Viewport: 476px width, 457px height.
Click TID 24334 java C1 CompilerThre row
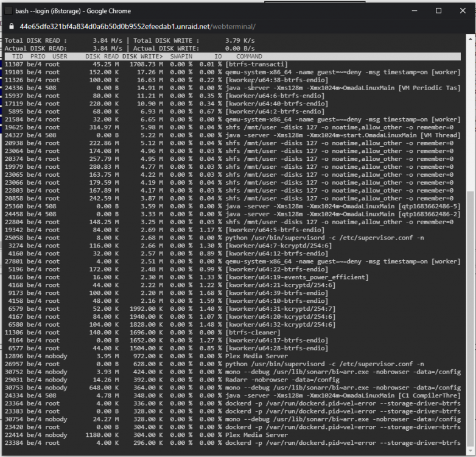click(233, 395)
